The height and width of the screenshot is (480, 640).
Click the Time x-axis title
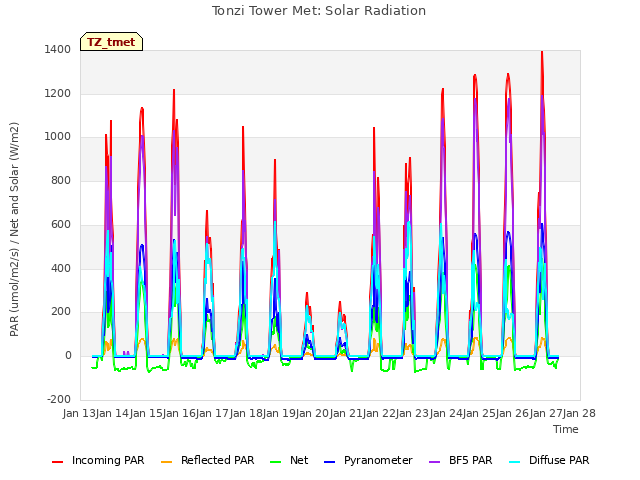point(566,429)
